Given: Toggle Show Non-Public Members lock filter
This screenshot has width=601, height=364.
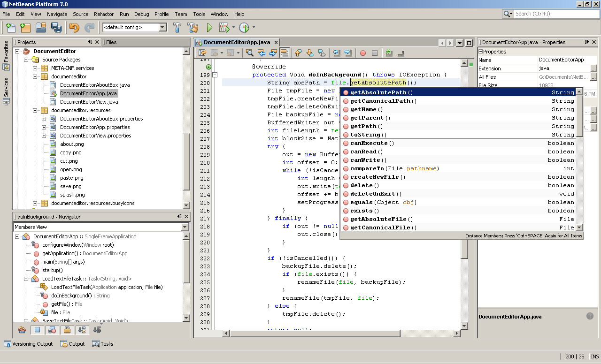Looking at the screenshot, I should pos(67,330).
